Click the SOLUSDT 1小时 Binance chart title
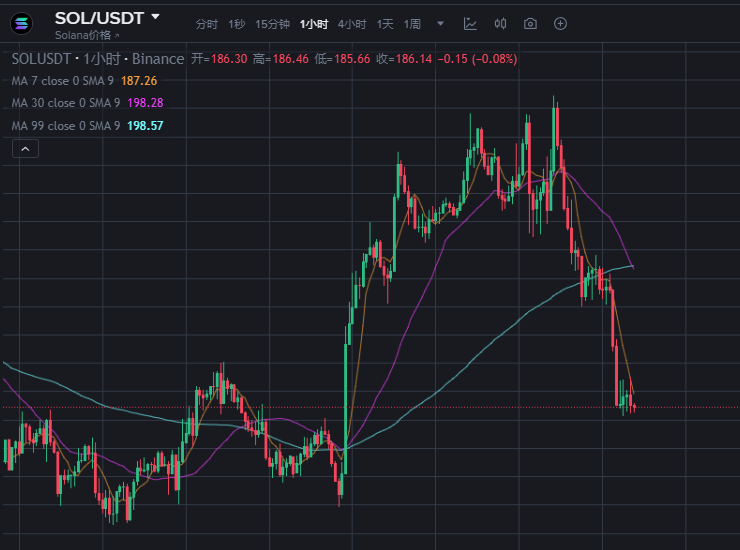The image size is (740, 550). pos(98,59)
